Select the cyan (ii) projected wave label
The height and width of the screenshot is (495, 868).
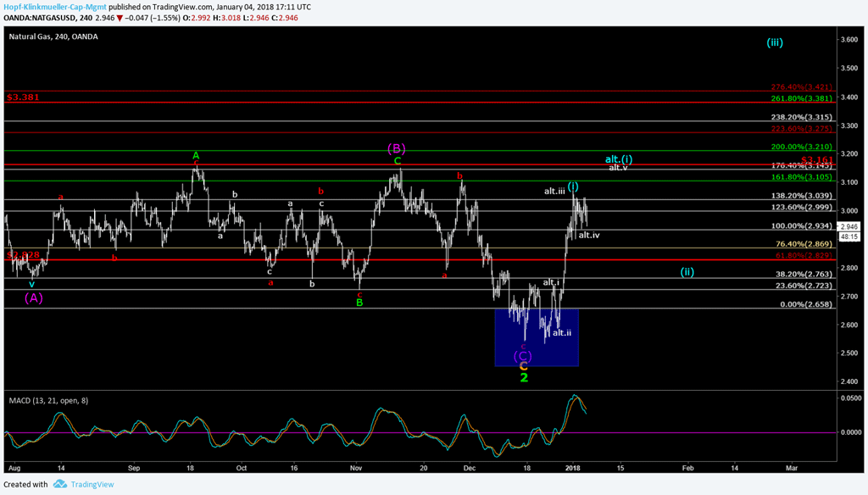coord(687,272)
